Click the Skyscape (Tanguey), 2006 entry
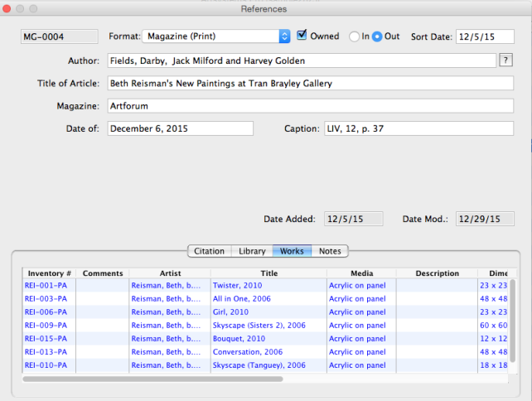532x401 pixels. 259,365
